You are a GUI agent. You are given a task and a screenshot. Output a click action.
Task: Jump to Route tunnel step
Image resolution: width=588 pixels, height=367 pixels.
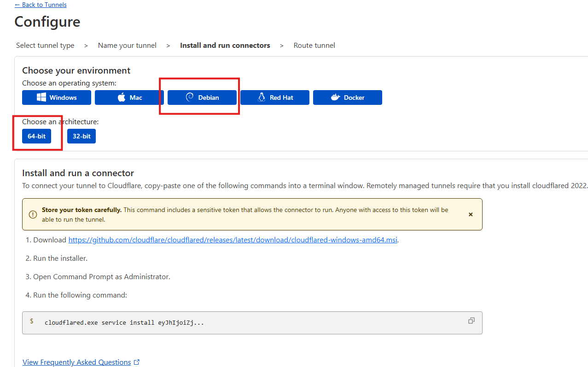coord(314,46)
